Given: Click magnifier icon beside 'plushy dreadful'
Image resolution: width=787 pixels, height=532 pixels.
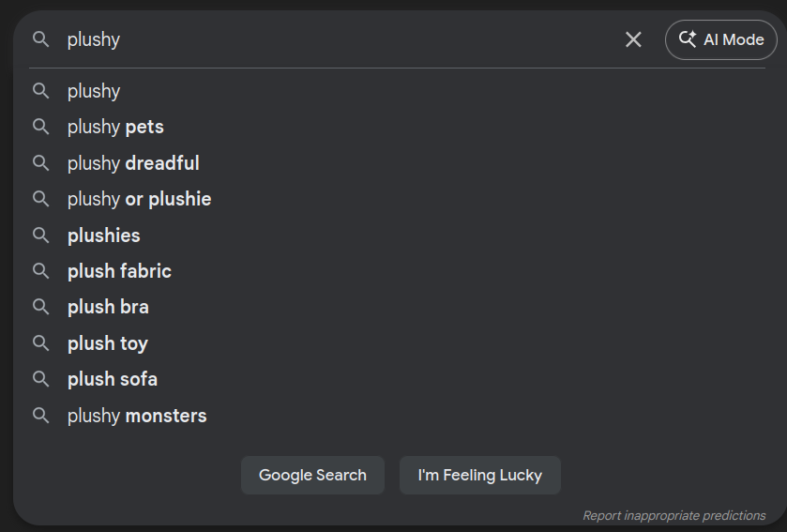Looking at the screenshot, I should pos(40,163).
